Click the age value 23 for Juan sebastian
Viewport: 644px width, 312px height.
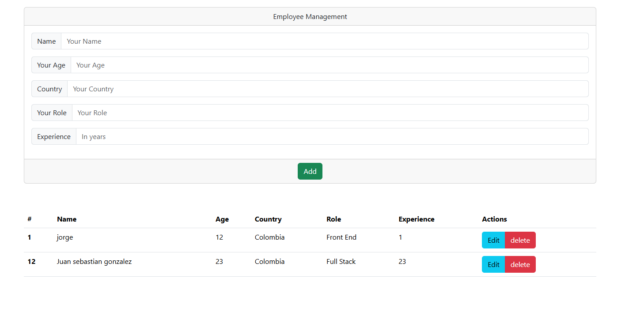(x=219, y=261)
